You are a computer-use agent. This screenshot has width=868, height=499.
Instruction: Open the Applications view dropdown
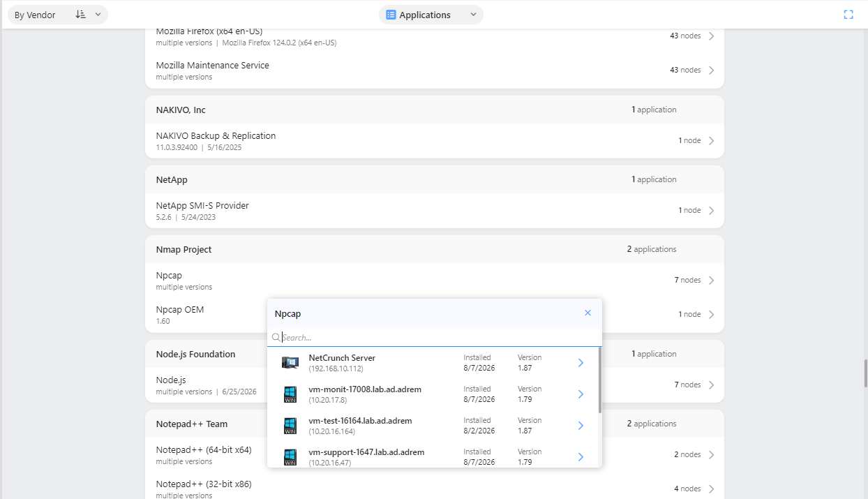tap(431, 15)
